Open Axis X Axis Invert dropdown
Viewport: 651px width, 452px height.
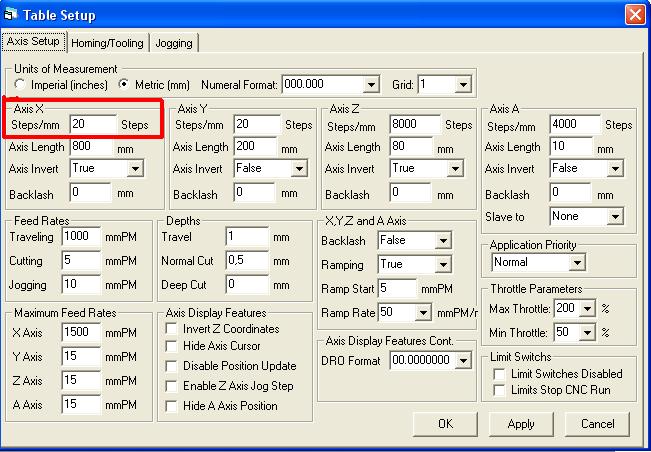135,168
